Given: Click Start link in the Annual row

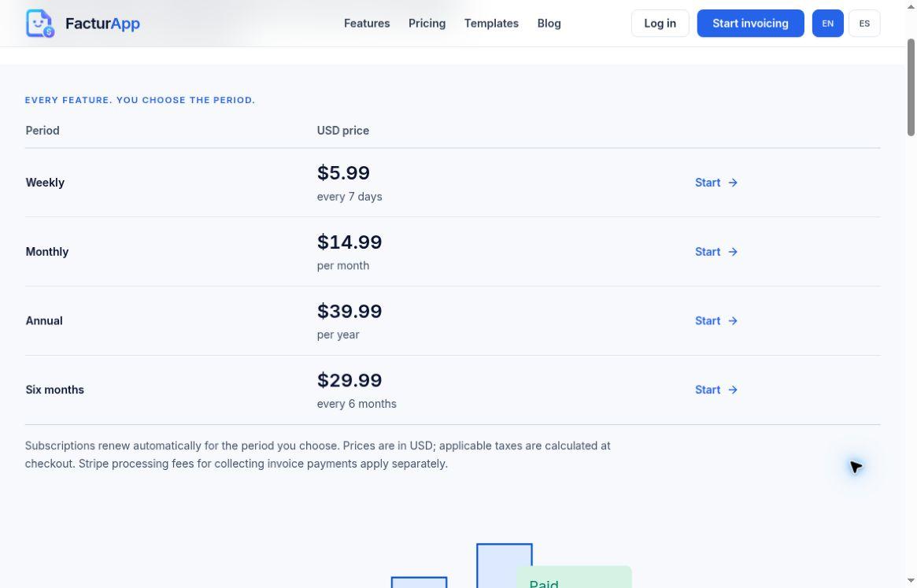Looking at the screenshot, I should click(x=715, y=320).
